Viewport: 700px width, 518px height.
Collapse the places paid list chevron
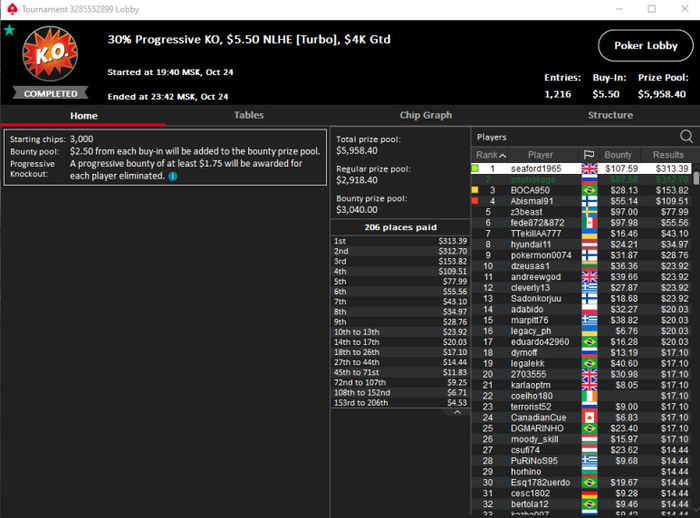coord(457,412)
